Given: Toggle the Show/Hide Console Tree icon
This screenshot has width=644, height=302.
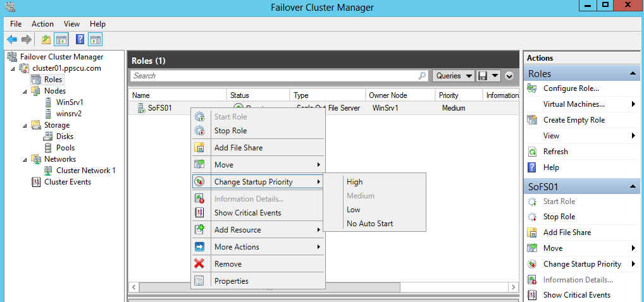Looking at the screenshot, I should [61, 39].
